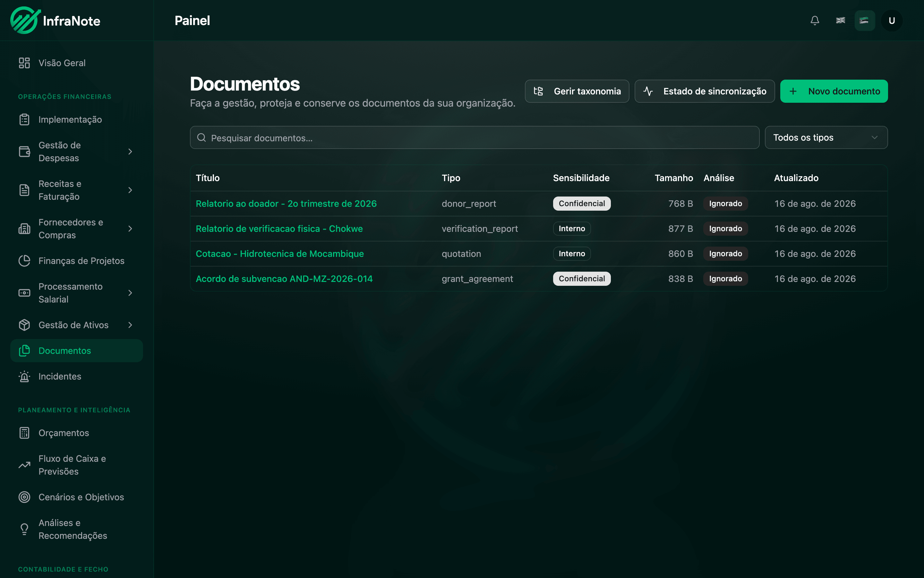Click Confidencial badge in donor_report row
The height and width of the screenshot is (578, 924).
tap(582, 203)
